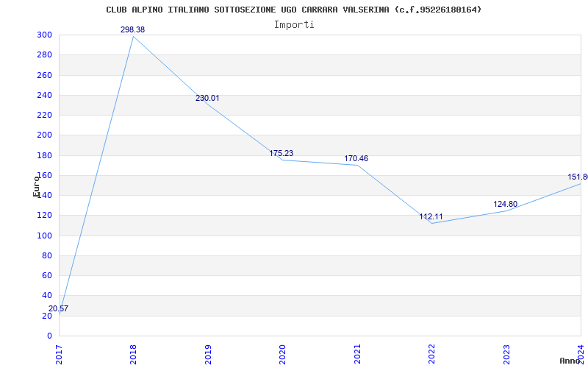Click the y-axis value 260
Screen dimensions: 588x368
44,76
